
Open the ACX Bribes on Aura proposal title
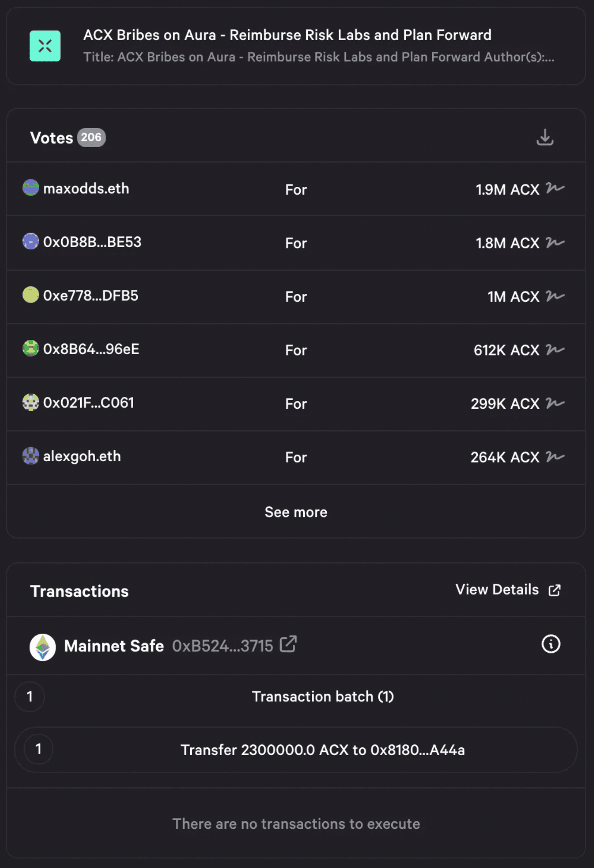(x=287, y=35)
